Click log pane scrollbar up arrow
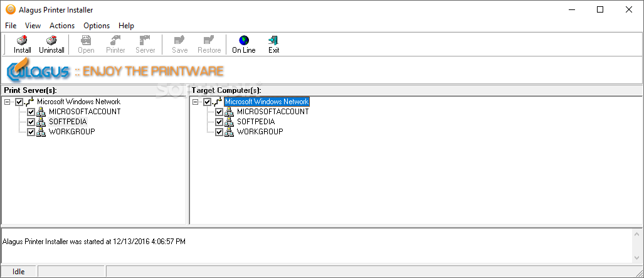The height and width of the screenshot is (278, 644). [x=637, y=233]
